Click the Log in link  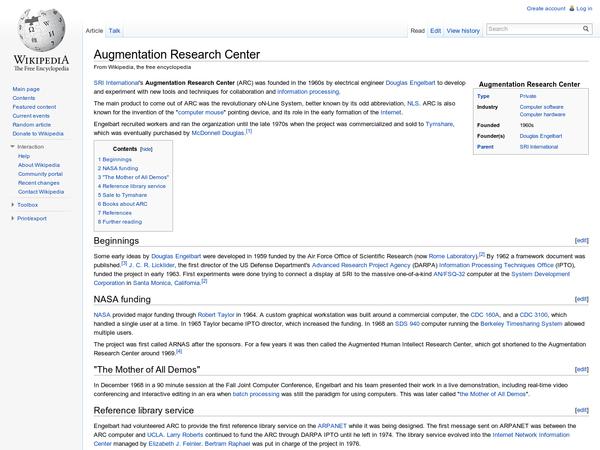[x=584, y=8]
